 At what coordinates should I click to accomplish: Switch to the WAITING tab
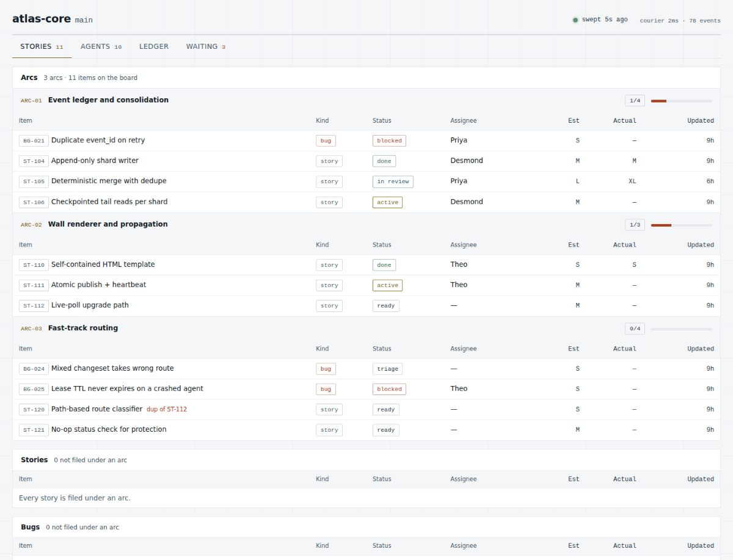coord(206,46)
